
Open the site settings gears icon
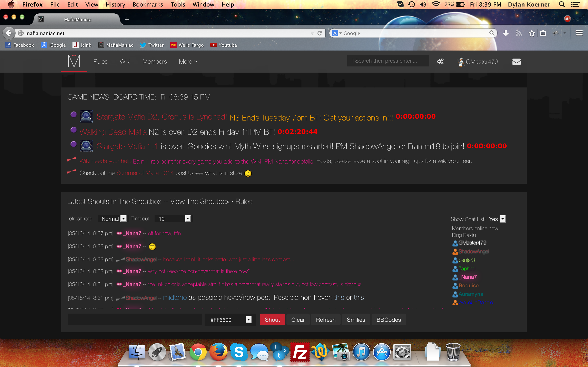click(x=440, y=61)
